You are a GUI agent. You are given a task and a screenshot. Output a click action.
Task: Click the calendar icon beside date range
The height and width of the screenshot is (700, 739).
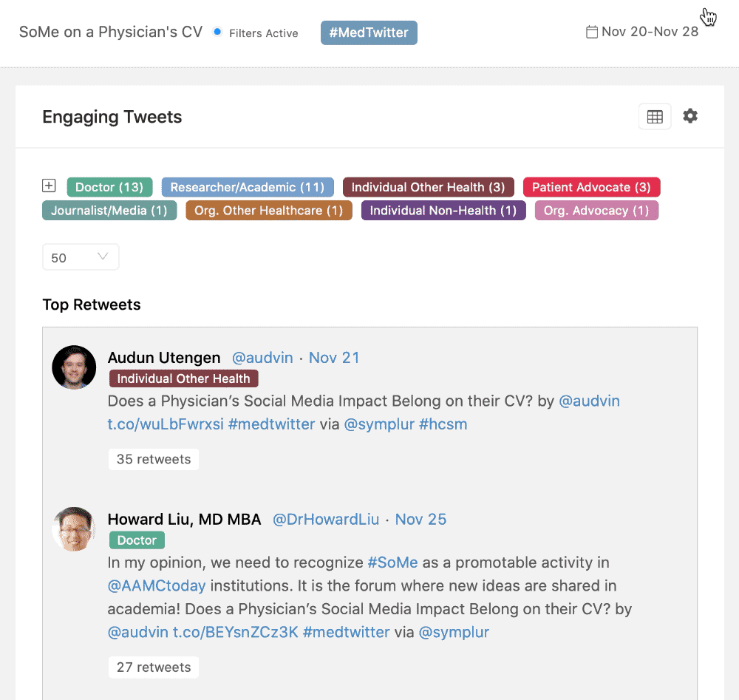click(x=591, y=32)
